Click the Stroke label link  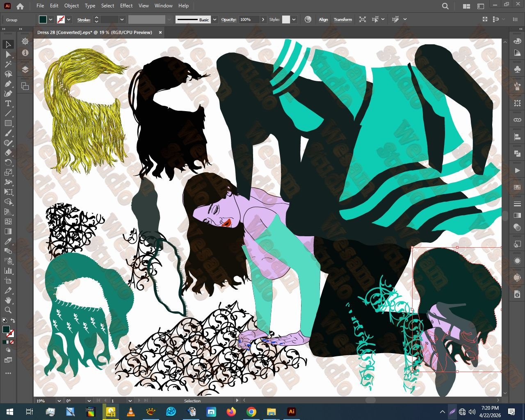coord(84,20)
